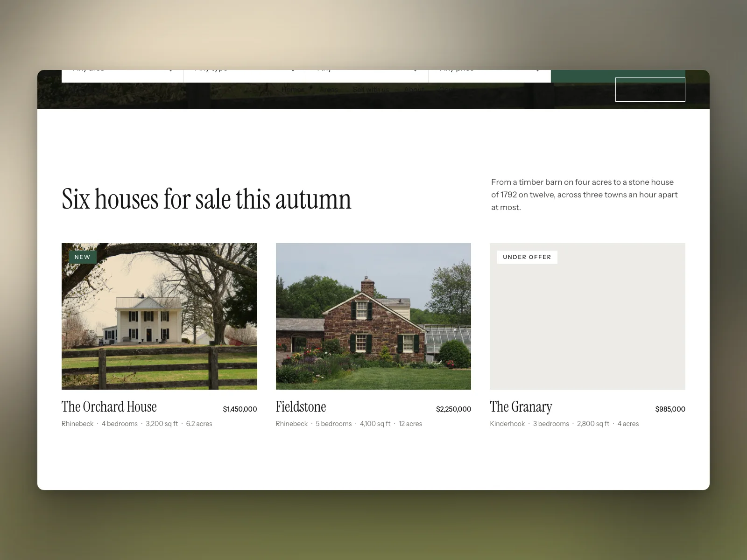Open the Fieldstone stone house photo
747x560 pixels.
click(x=373, y=316)
